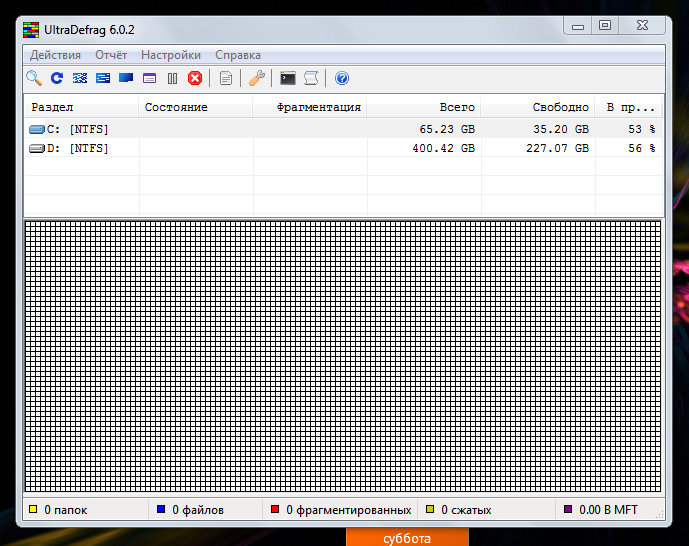Click the olive swatch beside '0 сжатых'

(x=430, y=509)
